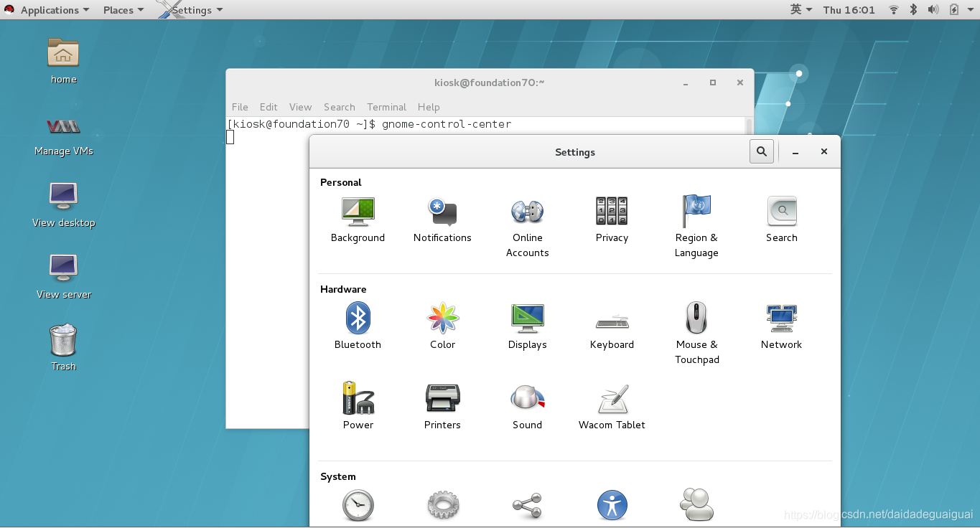The width and height of the screenshot is (980, 528).
Task: Minimize the terminal window
Action: tap(686, 82)
